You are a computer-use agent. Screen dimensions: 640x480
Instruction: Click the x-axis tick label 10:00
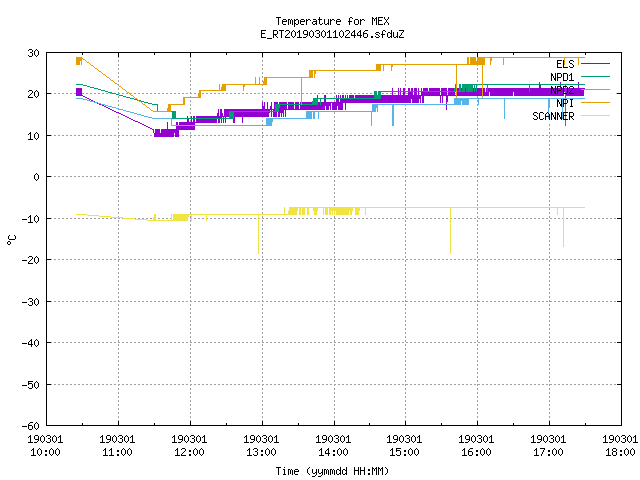45,452
